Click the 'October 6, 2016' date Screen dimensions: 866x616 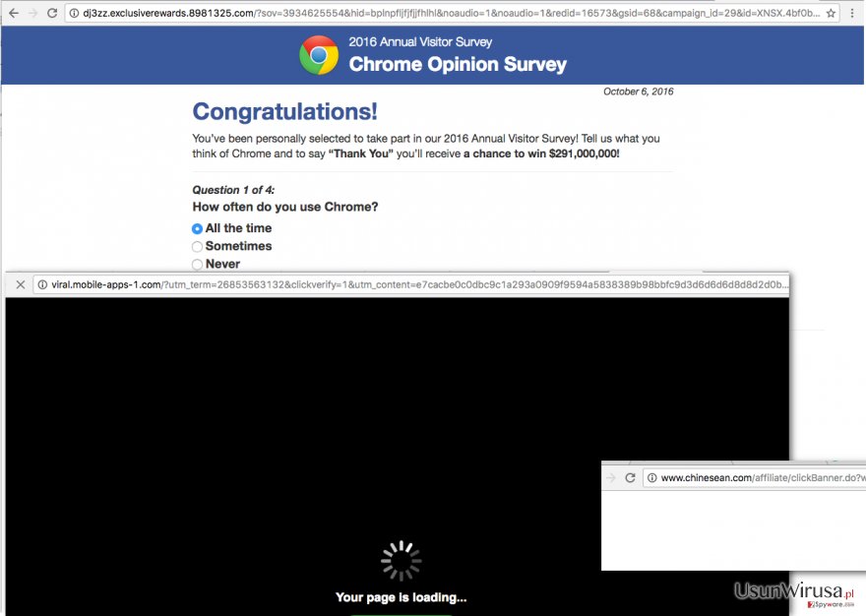tap(638, 92)
